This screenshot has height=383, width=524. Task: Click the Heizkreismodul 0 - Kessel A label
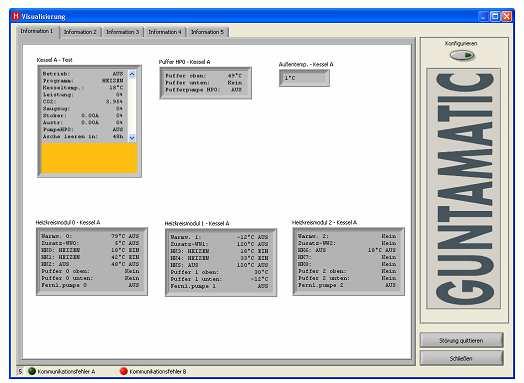click(68, 223)
